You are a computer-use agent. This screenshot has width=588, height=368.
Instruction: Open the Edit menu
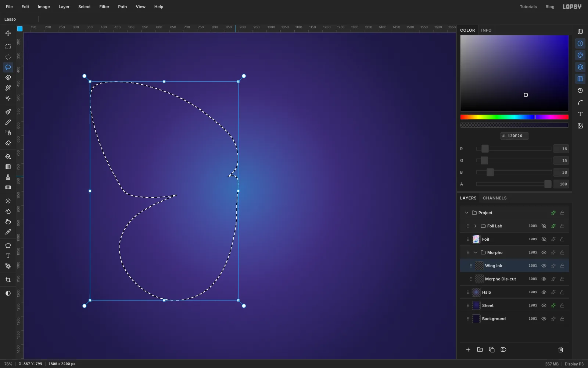point(25,7)
